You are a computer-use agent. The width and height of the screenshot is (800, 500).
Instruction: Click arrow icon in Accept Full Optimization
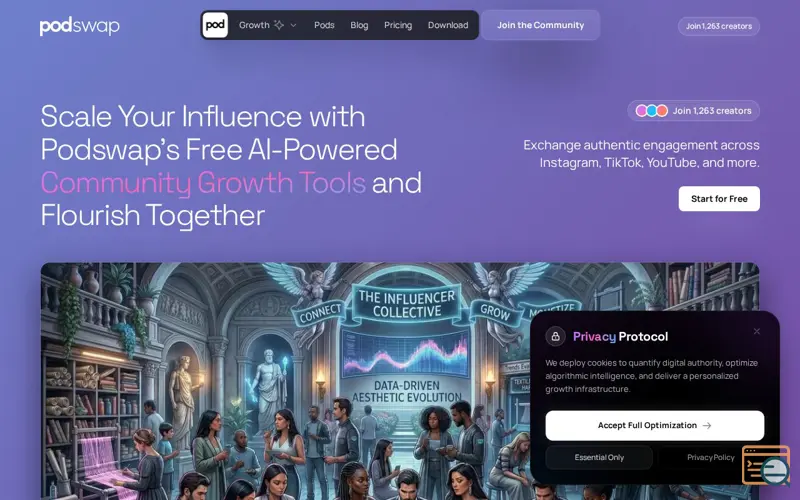point(707,426)
